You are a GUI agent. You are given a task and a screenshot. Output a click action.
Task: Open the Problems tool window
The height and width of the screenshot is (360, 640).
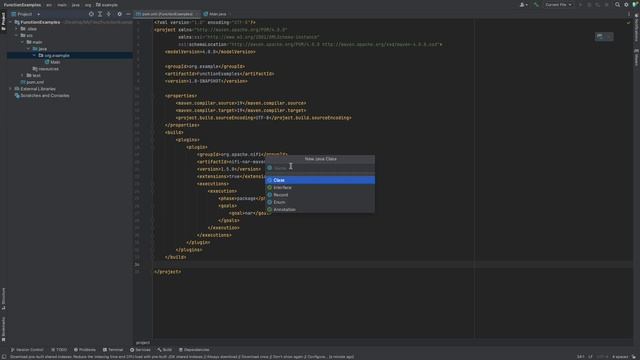tap(85, 350)
